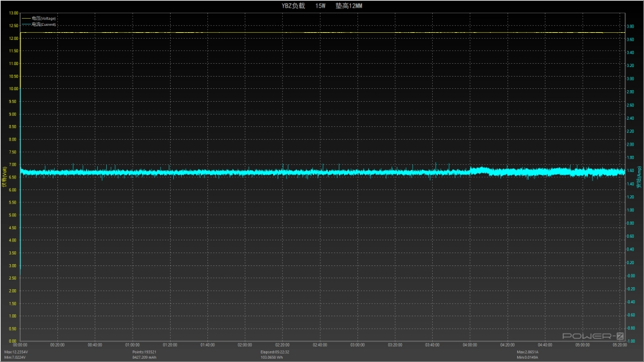Click the 8427.209 mAh capacity value
The image size is (644, 362).
pyautogui.click(x=144, y=357)
